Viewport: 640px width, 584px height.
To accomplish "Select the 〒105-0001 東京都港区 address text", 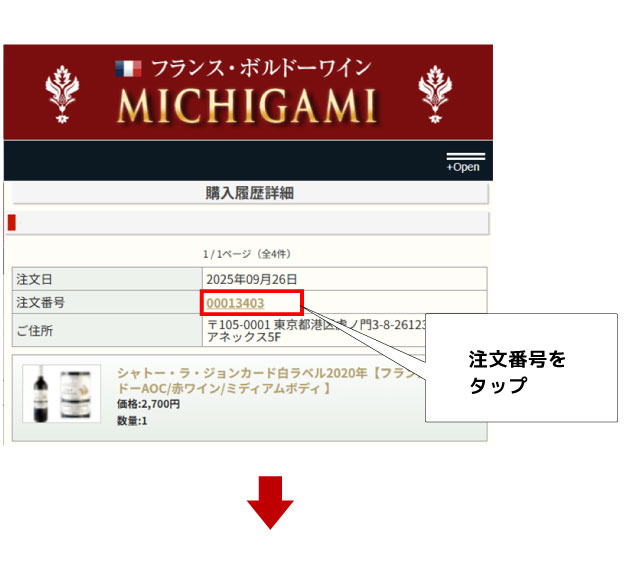I will pos(317,331).
